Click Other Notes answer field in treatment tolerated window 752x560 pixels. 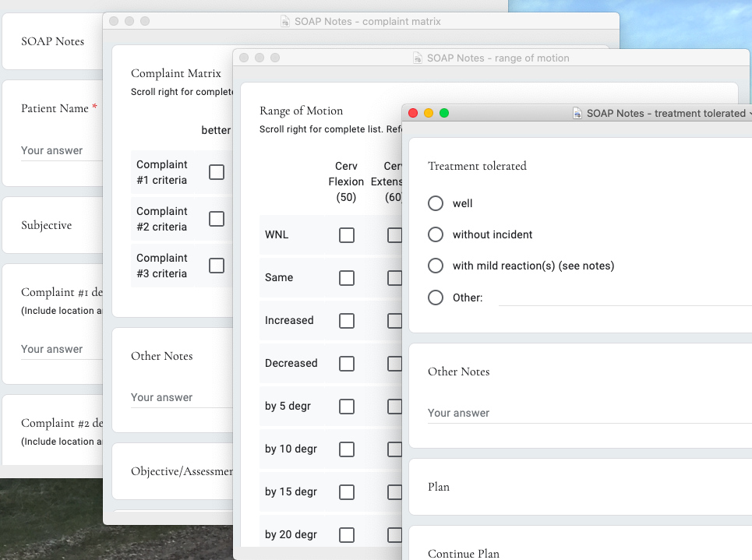(x=589, y=413)
